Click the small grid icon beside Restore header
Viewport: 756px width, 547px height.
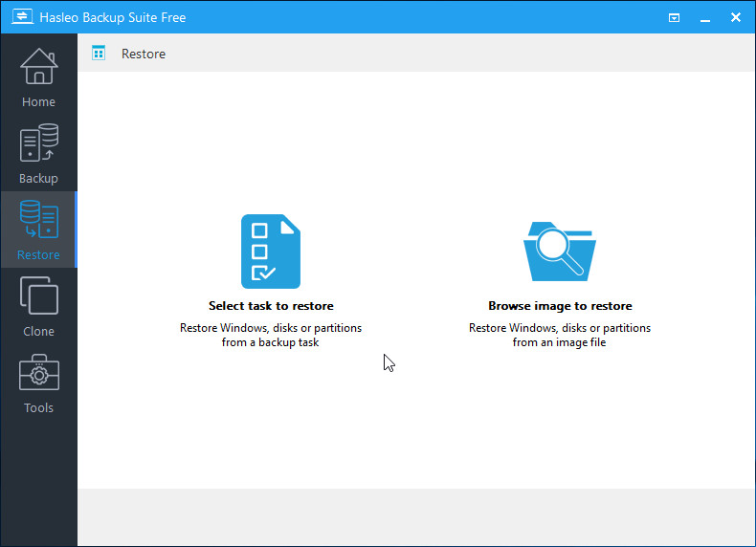tap(99, 54)
